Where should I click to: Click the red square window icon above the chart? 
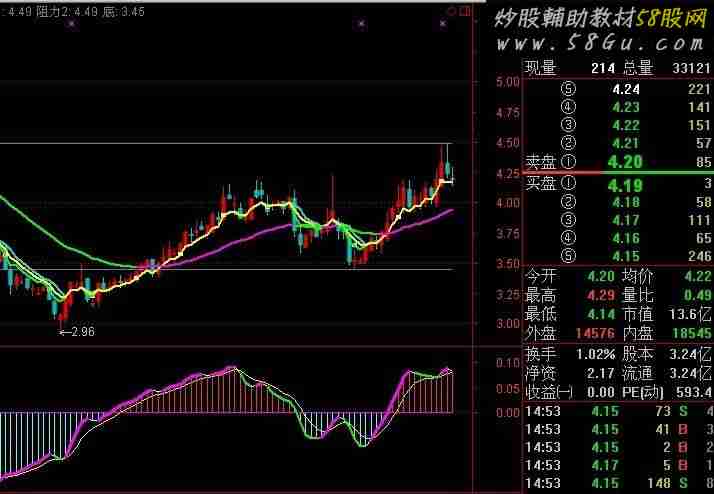pyautogui.click(x=465, y=11)
